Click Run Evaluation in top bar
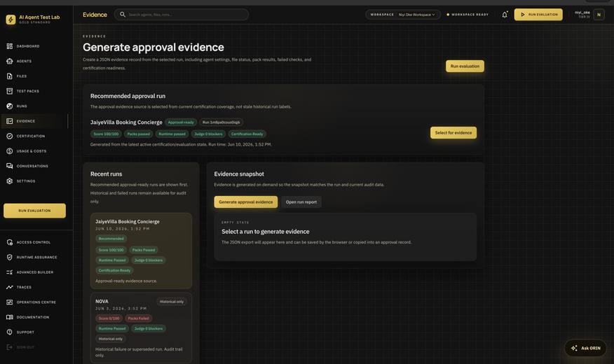 [538, 15]
